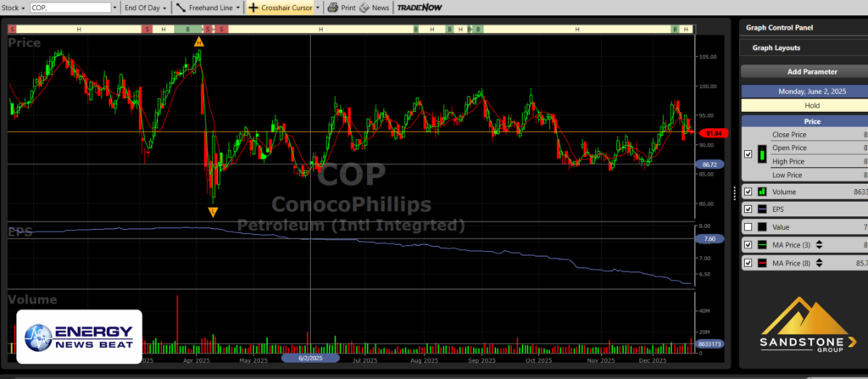Click the Dec 2025 axis label
This screenshot has width=868, height=379.
(652, 360)
